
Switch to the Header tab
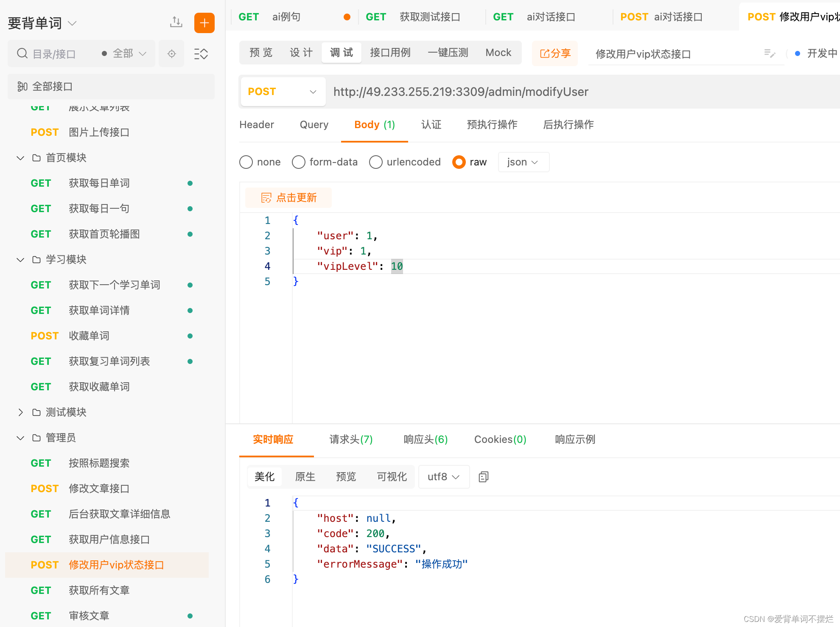pos(257,125)
